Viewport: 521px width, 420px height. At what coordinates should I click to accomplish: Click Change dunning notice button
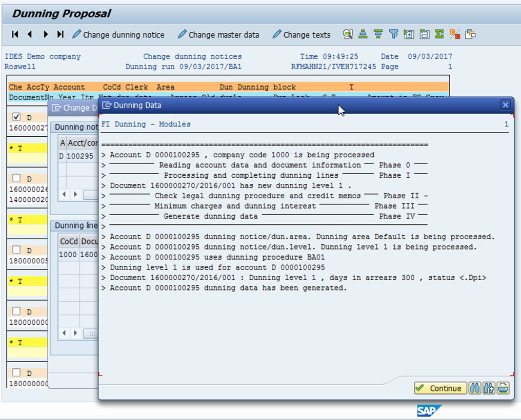pos(118,34)
